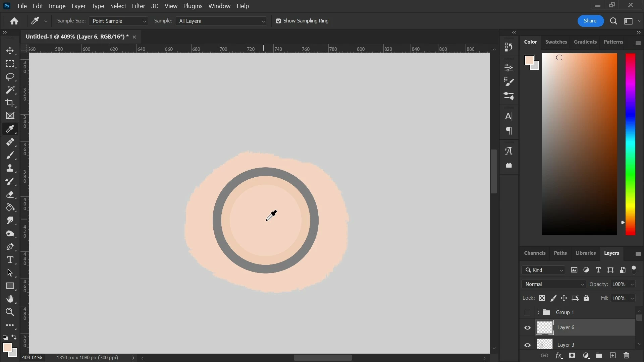Uncheck Show Sampling Ring checkbox
644x362 pixels.
pos(278,21)
